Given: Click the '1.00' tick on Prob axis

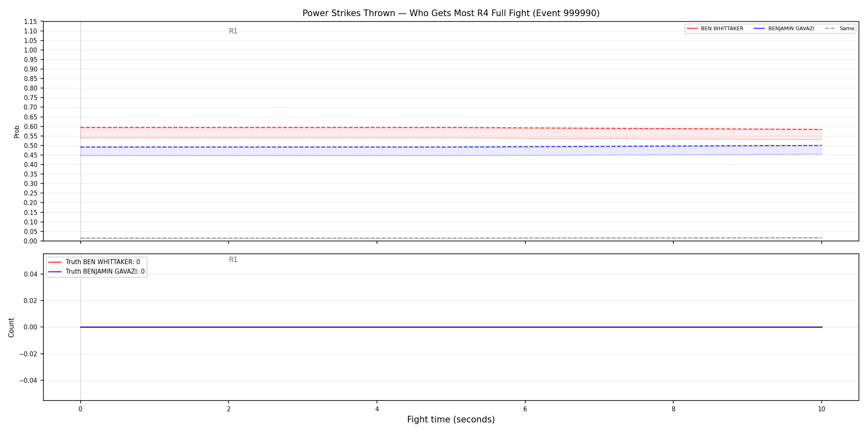Looking at the screenshot, I should tap(31, 50).
